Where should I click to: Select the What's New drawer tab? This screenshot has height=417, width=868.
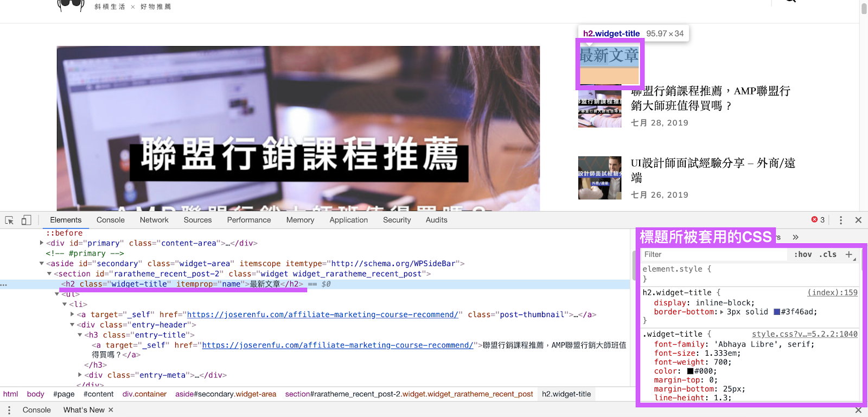click(84, 410)
